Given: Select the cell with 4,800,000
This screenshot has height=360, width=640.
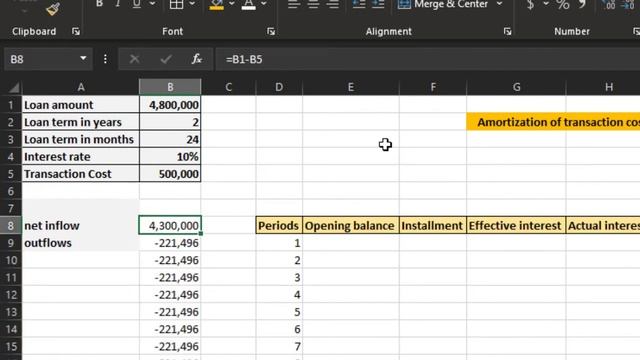Looking at the screenshot, I should point(170,105).
